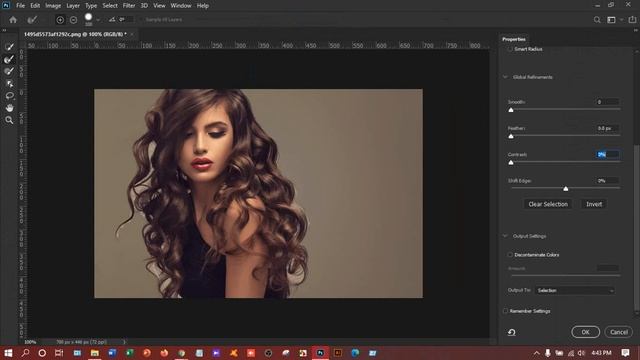
Task: Open the Window menu
Action: click(x=181, y=6)
